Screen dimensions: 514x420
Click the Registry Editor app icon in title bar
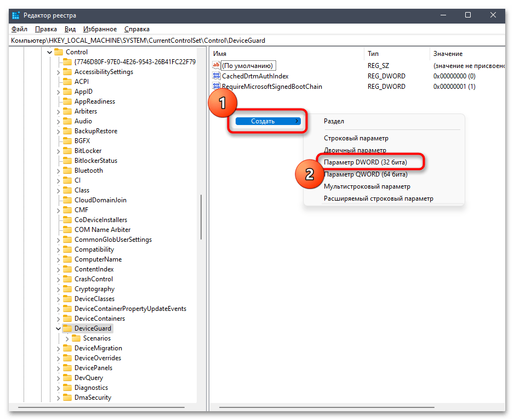16,15
